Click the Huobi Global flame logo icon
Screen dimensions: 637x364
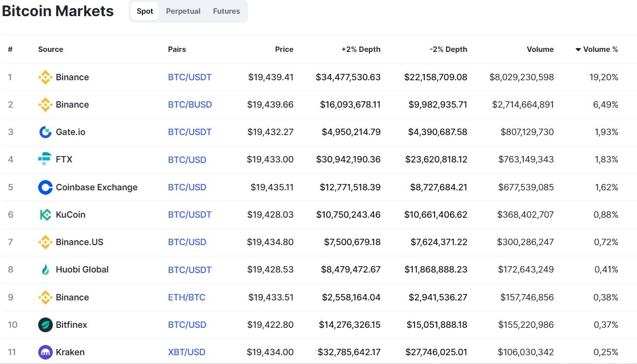click(x=45, y=270)
